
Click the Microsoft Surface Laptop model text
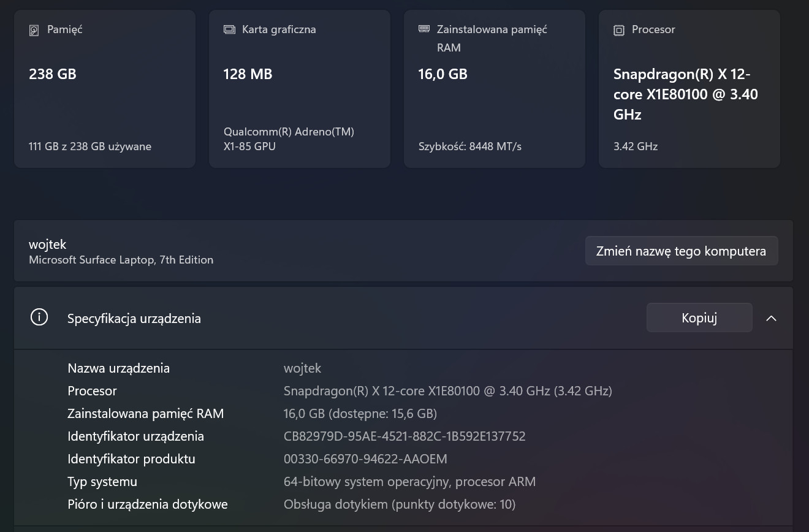[121, 260]
